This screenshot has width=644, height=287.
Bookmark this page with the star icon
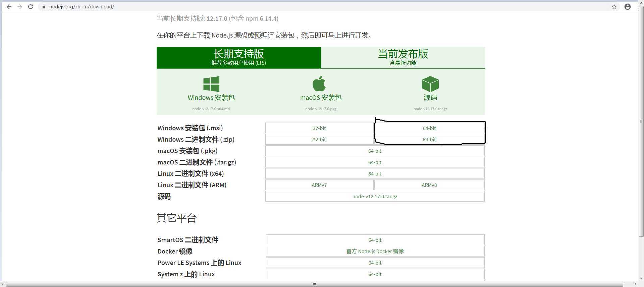[614, 7]
